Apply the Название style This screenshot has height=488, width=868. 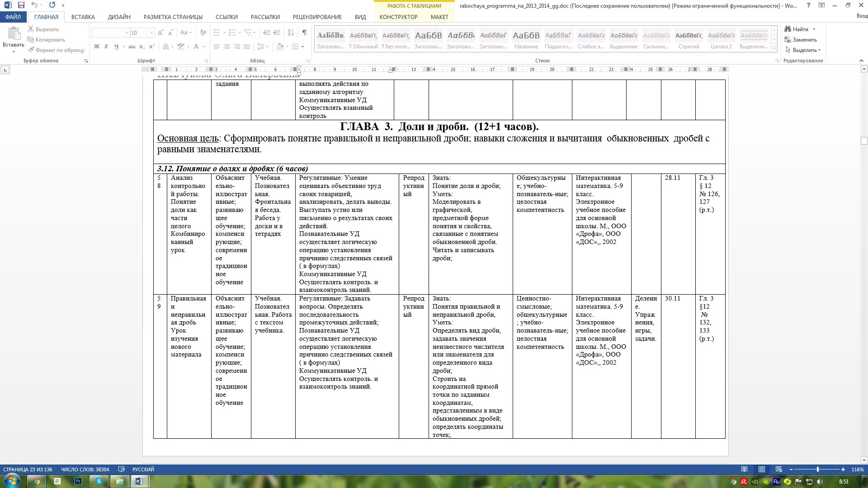pyautogui.click(x=526, y=40)
